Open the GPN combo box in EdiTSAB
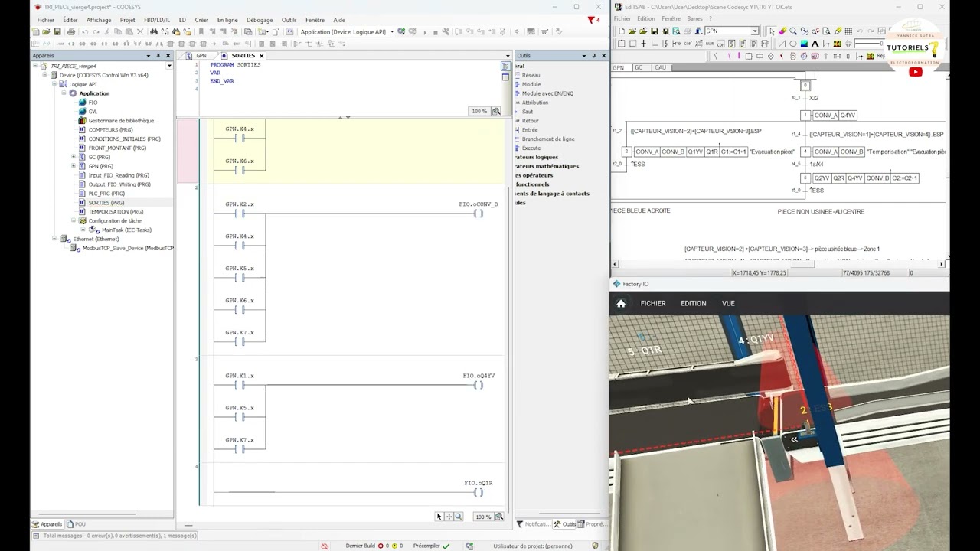The image size is (980, 551). tap(755, 31)
